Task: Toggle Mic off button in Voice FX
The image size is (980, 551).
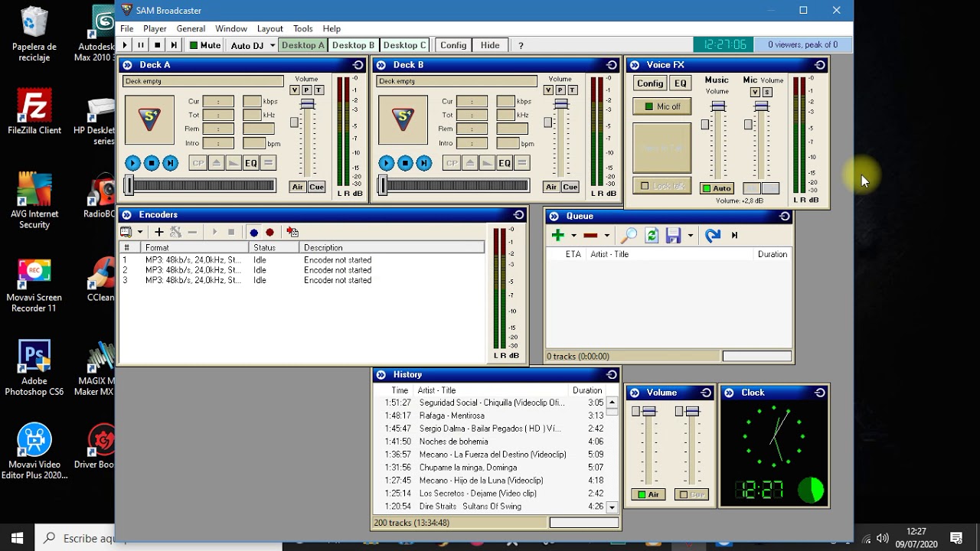Action: [x=662, y=106]
